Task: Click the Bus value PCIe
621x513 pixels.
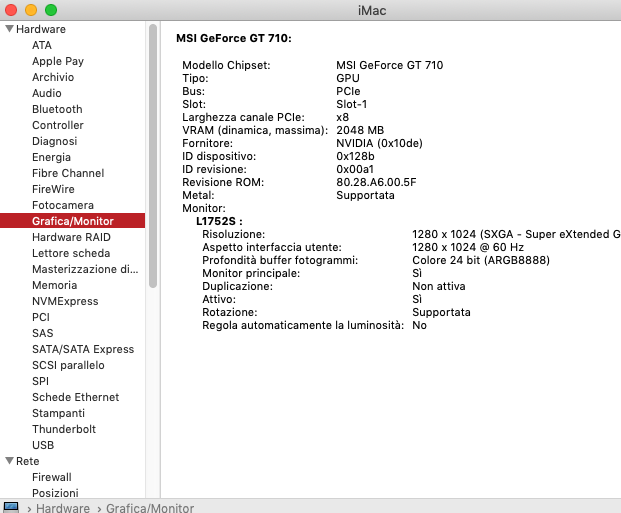Action: point(348,91)
